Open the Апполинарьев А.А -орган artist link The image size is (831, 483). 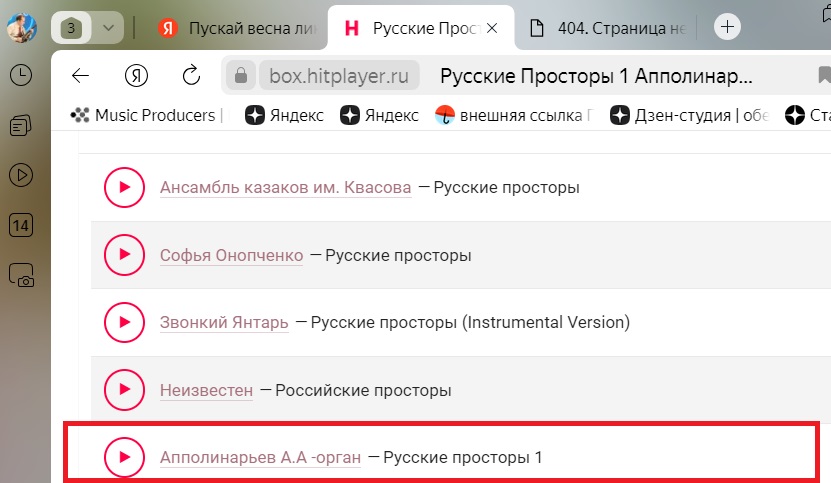(260, 457)
